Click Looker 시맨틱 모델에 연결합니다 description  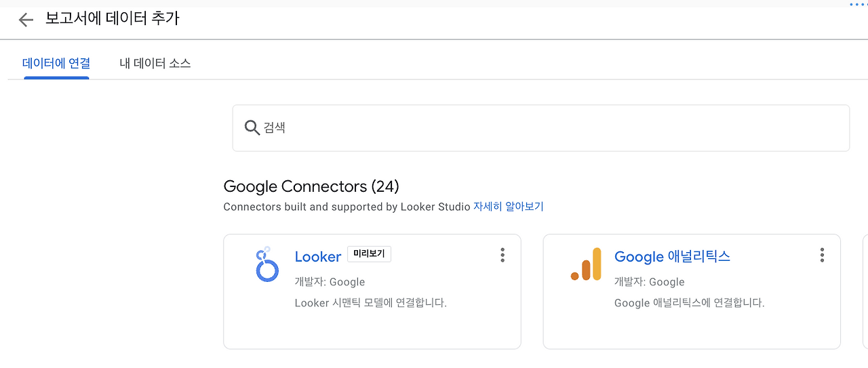370,303
